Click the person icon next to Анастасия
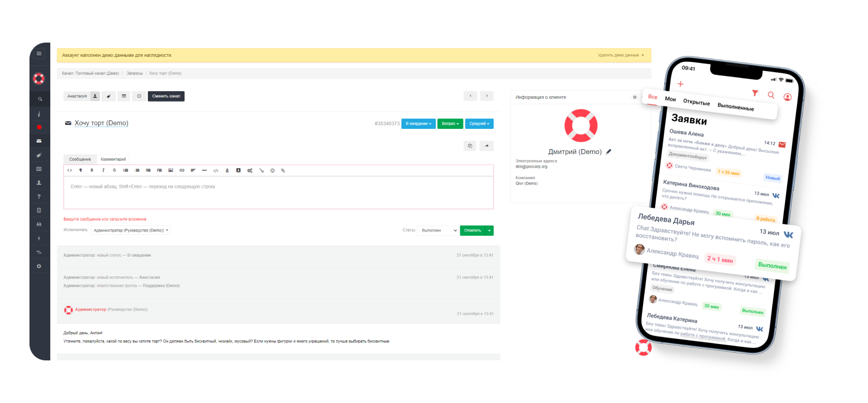868x403 pixels. [x=95, y=96]
